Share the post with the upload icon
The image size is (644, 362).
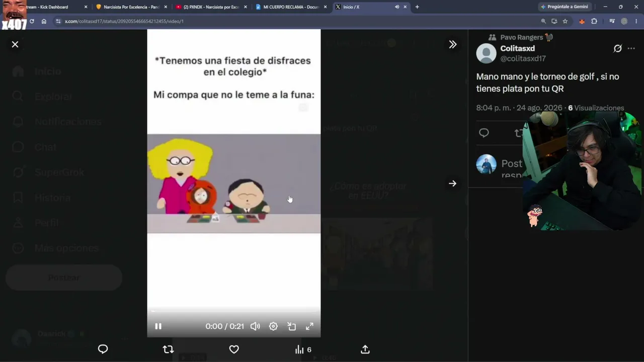(365, 349)
